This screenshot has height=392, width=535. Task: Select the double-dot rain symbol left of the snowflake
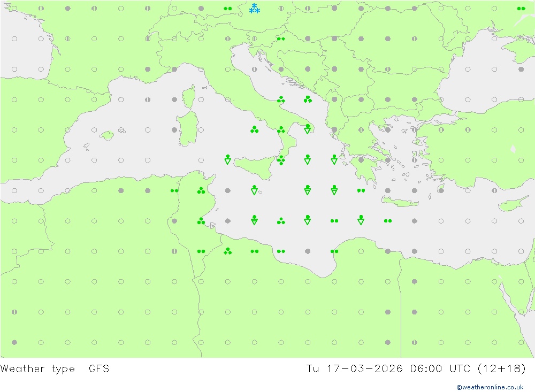(228, 9)
